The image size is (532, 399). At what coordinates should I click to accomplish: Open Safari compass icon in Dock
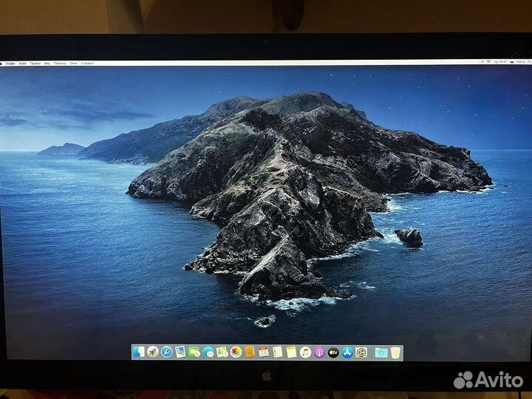tap(166, 352)
